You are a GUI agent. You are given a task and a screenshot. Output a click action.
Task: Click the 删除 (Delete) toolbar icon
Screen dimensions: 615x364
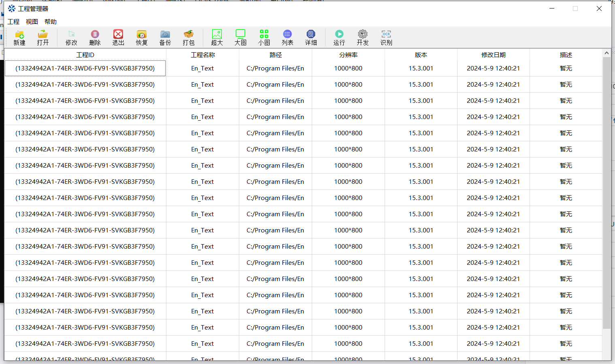tap(95, 37)
